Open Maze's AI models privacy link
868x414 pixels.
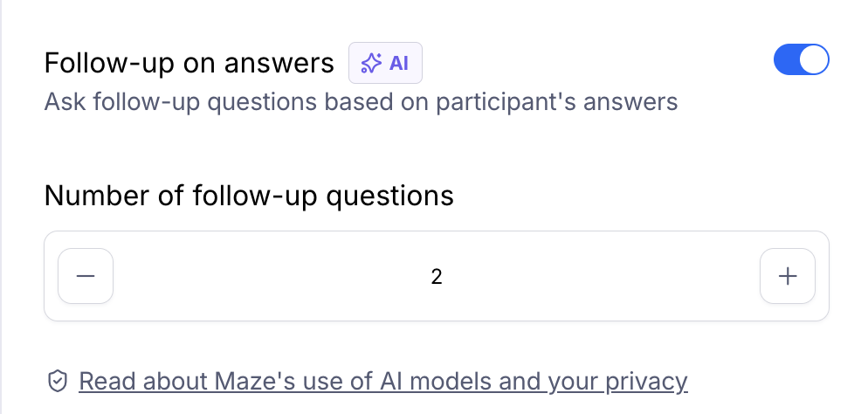coord(382,382)
